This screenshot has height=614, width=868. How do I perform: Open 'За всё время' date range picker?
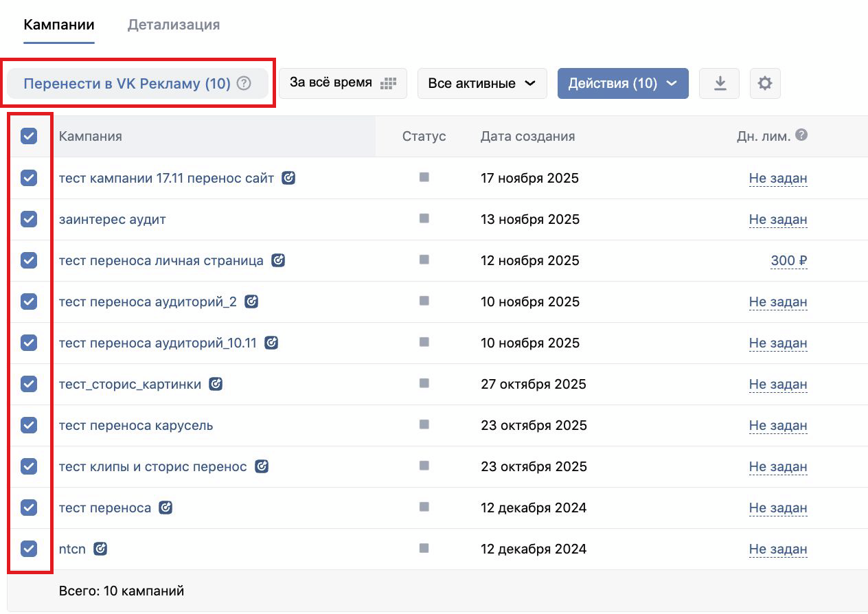[343, 83]
